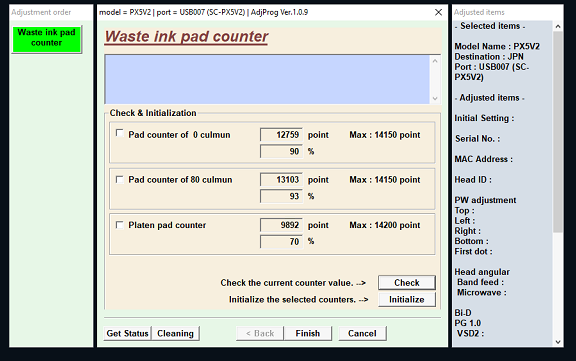Click the Check & Initialization group label
Image resolution: width=576 pixels, height=361 pixels.
(153, 113)
